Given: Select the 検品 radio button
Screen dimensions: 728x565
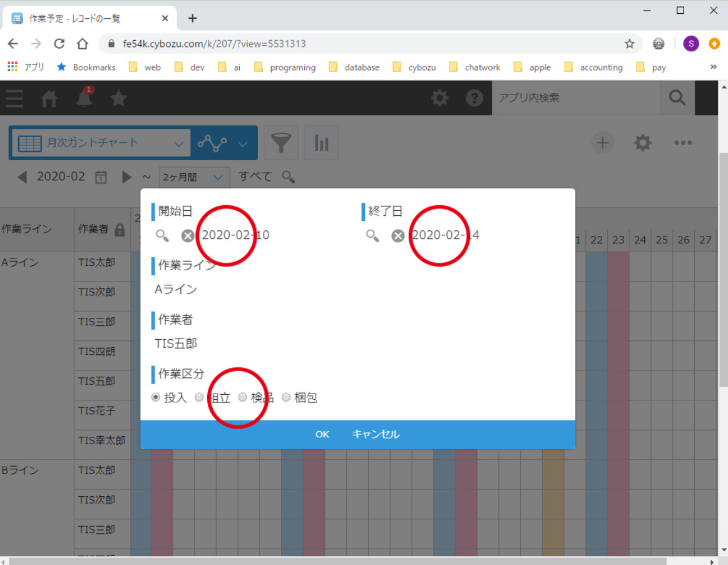Looking at the screenshot, I should [243, 397].
